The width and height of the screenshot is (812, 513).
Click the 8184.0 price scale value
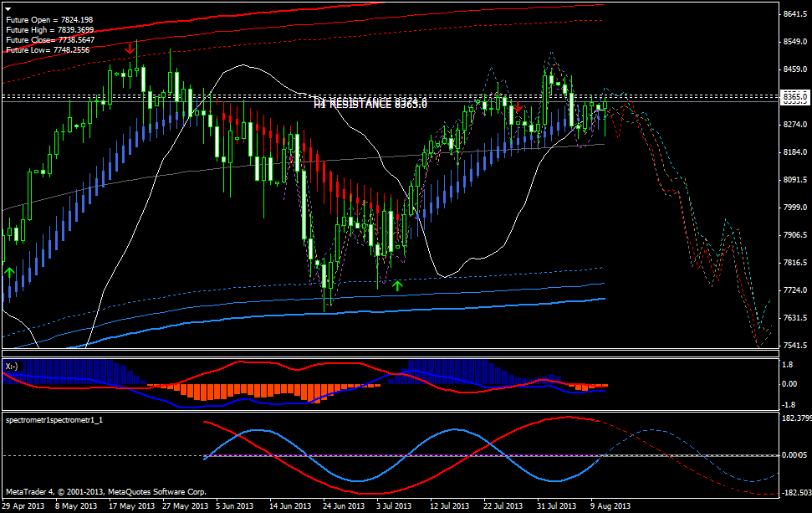795,151
